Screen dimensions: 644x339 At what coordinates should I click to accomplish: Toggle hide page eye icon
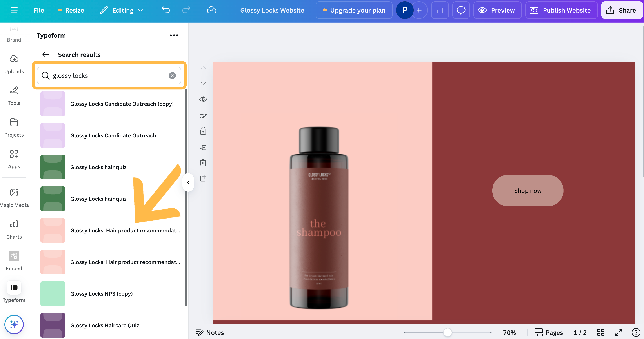coord(203,99)
